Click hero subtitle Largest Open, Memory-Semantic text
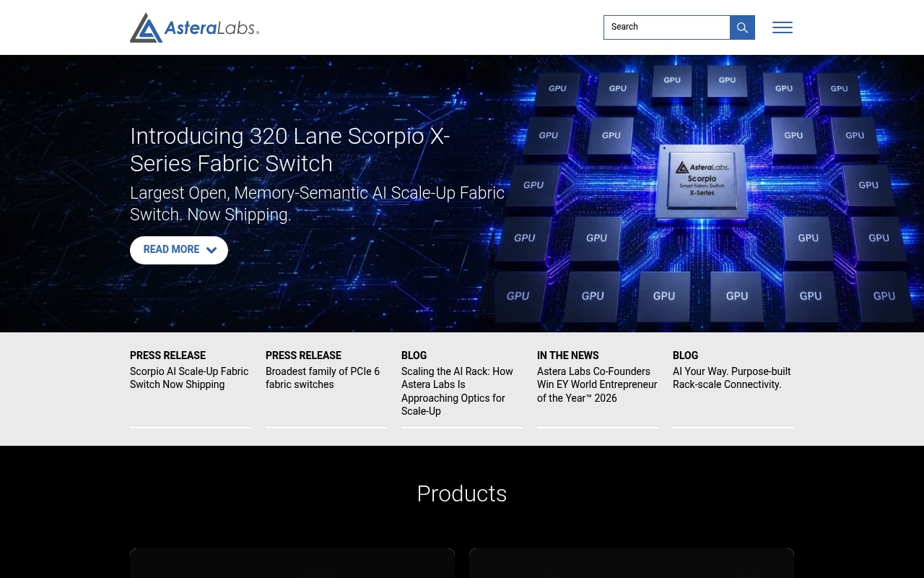The image size is (924, 578). click(x=318, y=204)
